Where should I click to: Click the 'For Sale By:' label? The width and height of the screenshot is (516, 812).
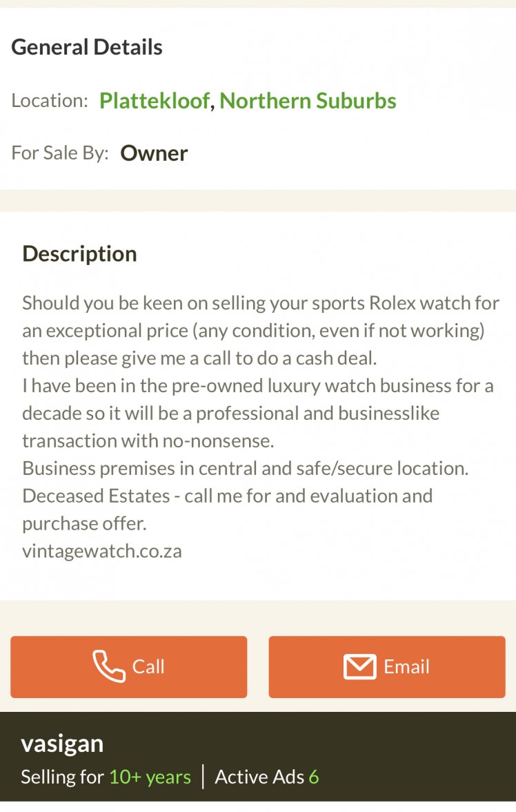[60, 153]
